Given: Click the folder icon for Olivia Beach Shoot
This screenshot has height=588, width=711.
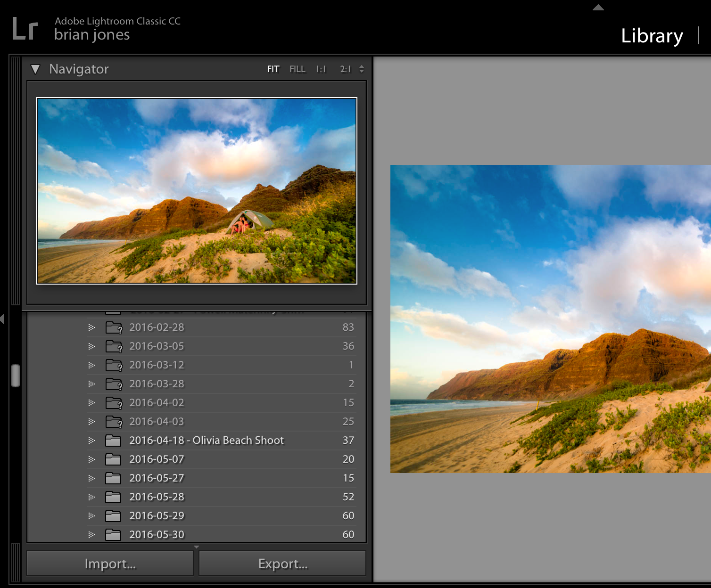Looking at the screenshot, I should (113, 441).
